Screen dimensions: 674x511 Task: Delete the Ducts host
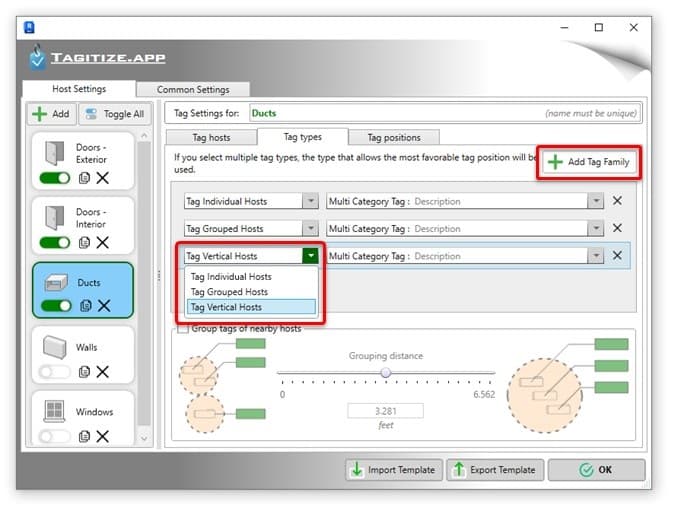click(104, 306)
